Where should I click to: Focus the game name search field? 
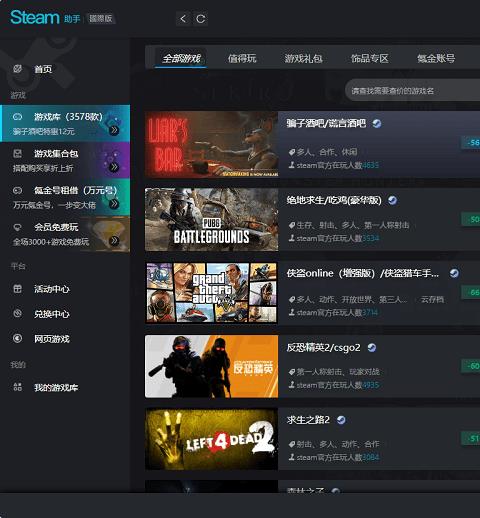[413, 90]
